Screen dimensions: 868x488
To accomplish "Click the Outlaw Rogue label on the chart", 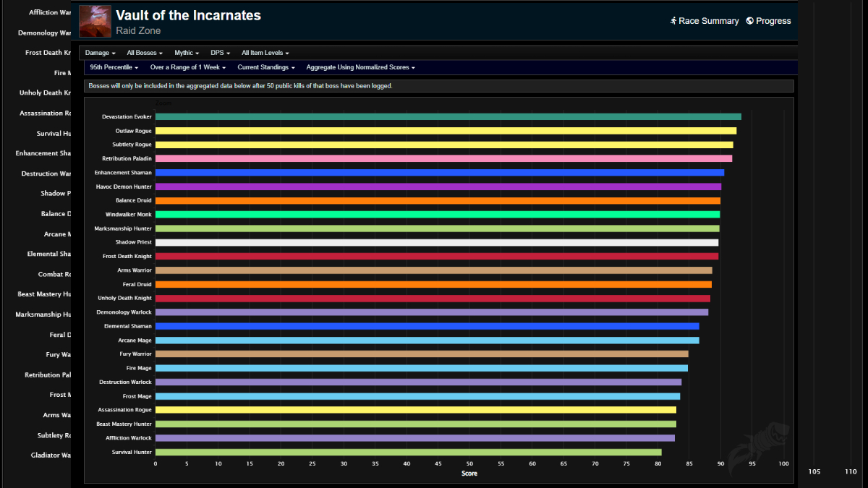I will click(134, 130).
